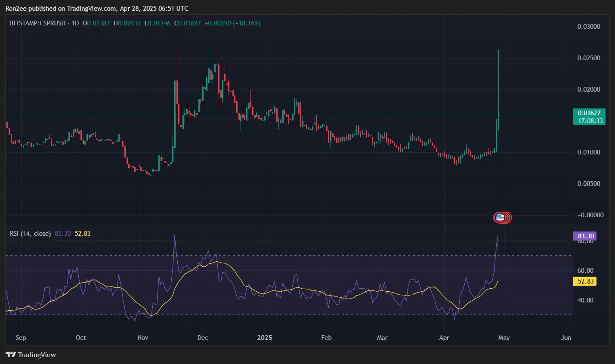Click the American flag emoji sticker on chart

click(502, 218)
